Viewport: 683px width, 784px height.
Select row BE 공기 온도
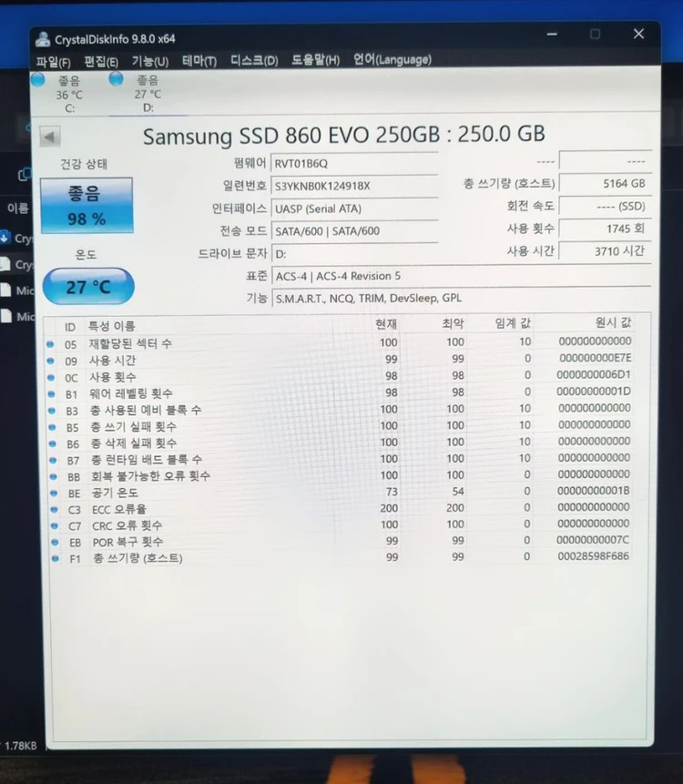click(340, 492)
